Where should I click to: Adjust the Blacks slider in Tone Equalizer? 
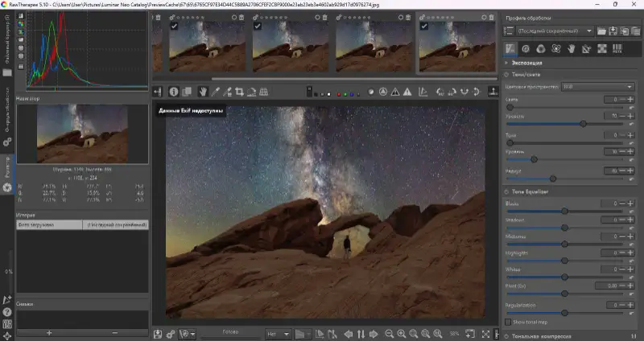click(565, 211)
